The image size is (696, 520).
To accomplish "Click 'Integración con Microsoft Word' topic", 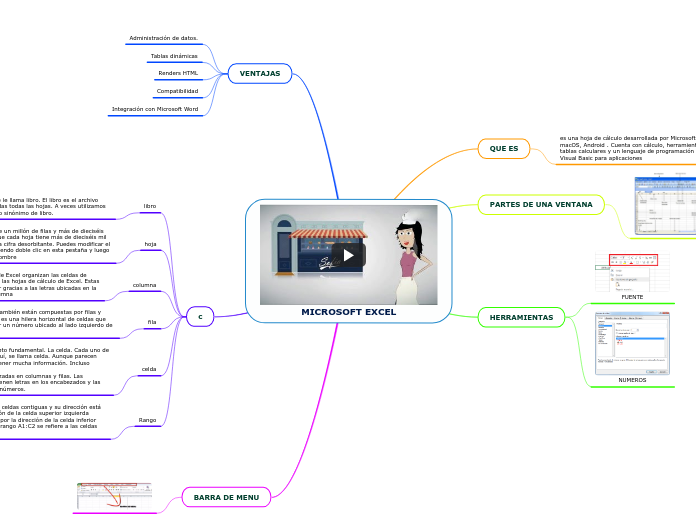I will [x=155, y=108].
